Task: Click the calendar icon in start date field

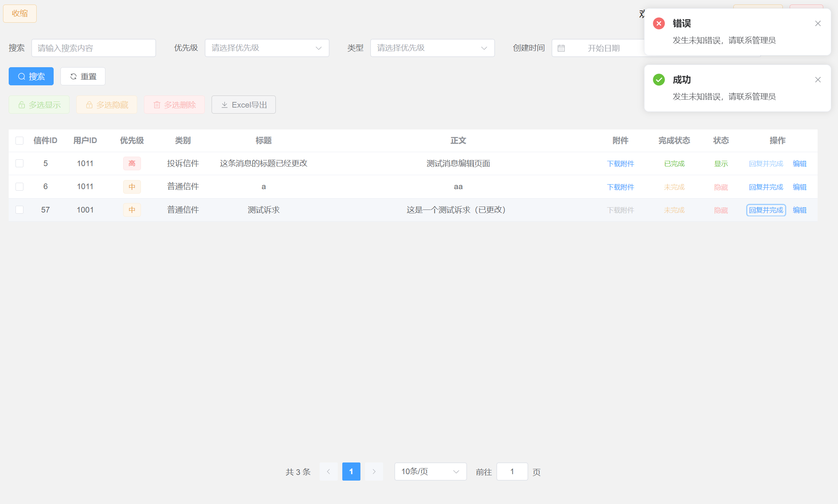Action: [561, 48]
